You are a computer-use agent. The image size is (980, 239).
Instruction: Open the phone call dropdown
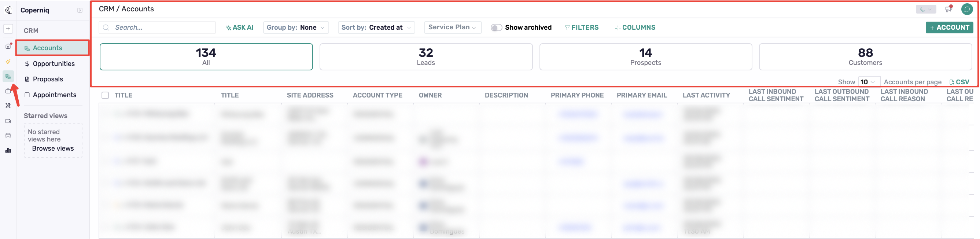(926, 9)
